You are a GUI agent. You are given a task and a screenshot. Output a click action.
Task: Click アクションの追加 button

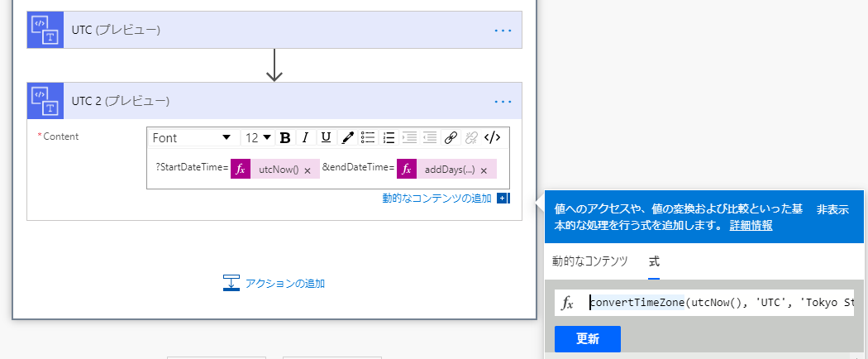(274, 283)
